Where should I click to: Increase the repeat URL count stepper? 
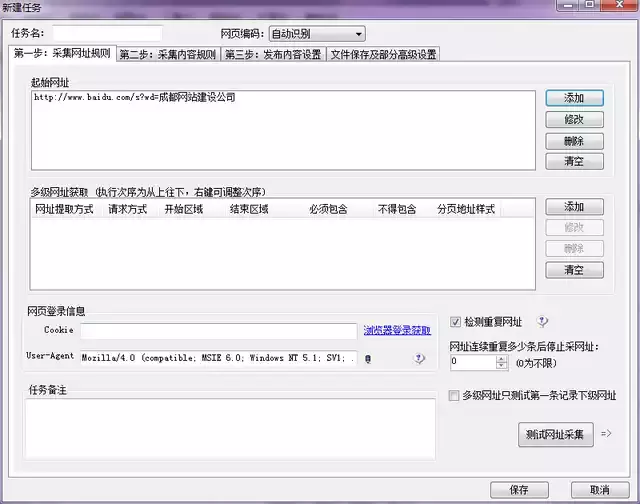[x=502, y=359]
